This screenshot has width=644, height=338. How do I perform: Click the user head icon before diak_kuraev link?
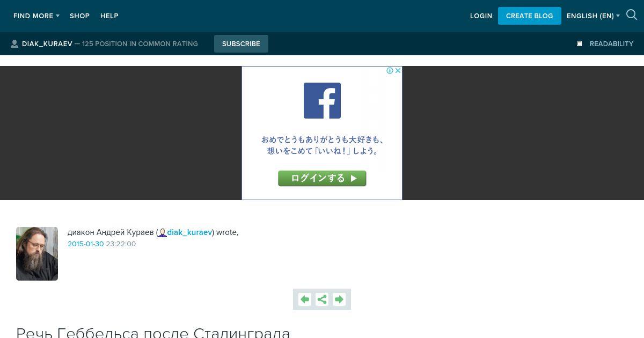tap(163, 233)
